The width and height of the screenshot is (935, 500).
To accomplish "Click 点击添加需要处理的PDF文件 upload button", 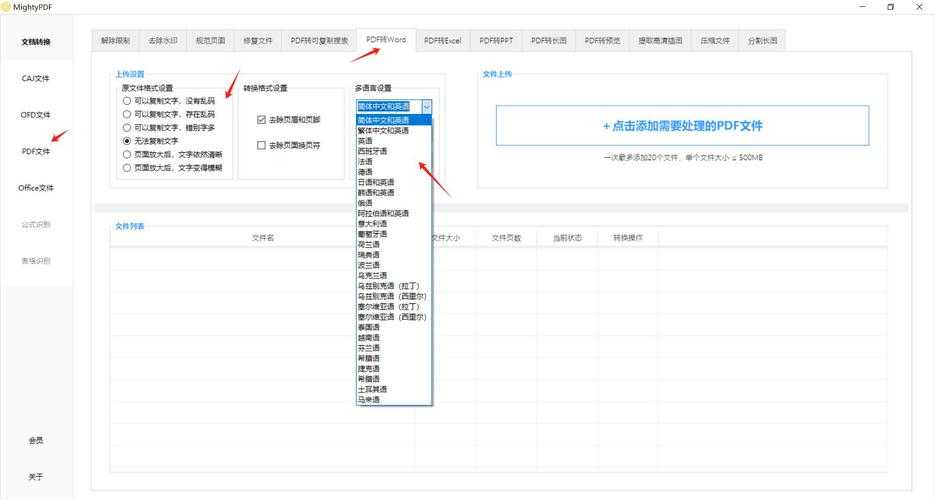I will pos(682,126).
